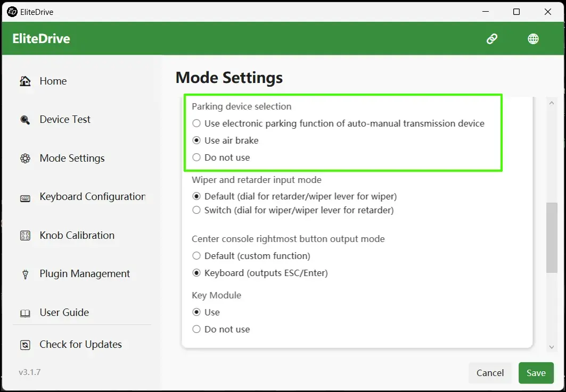
Task: Open the Home page
Action: 53,81
